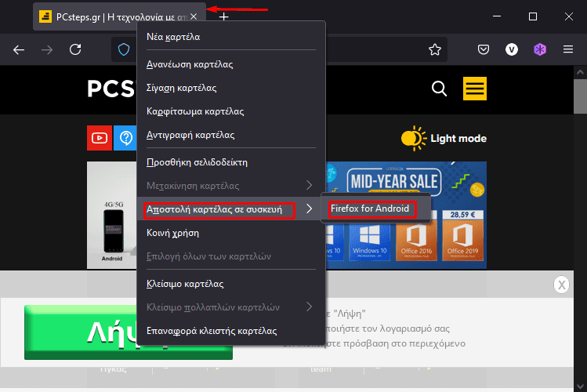Choose Καρφίτσωμα καρτέλας to pin tab
The image size is (587, 392).
pyautogui.click(x=231, y=111)
